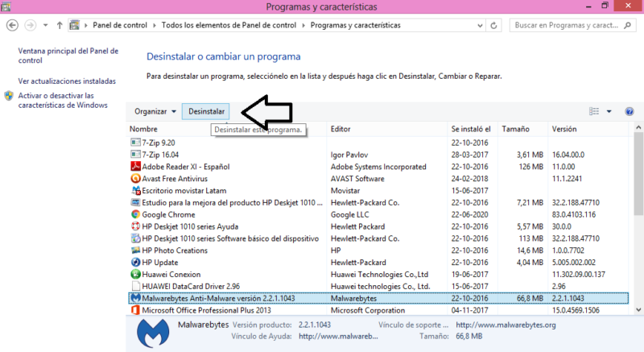Open the recent locations dropdown arrow
Viewport: 644px width, 352px height.
tap(46, 25)
